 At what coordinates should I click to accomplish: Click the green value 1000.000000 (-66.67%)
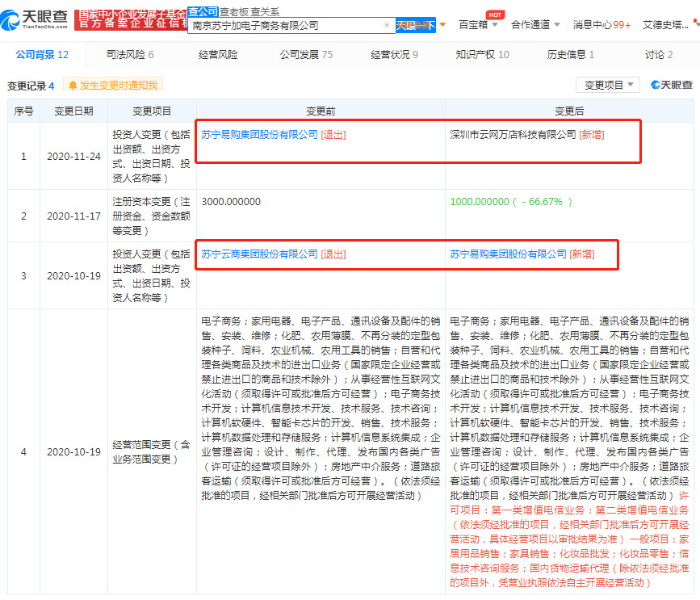tap(511, 201)
